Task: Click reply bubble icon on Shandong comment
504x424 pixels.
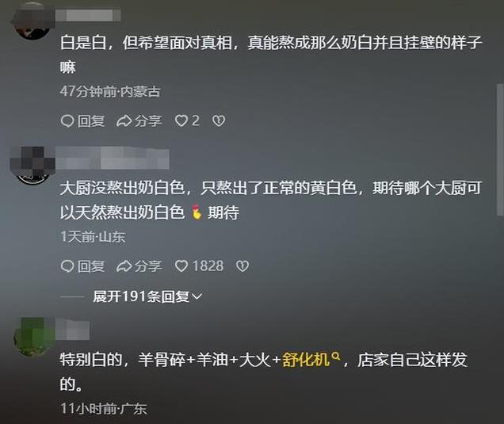Action: 67,266
